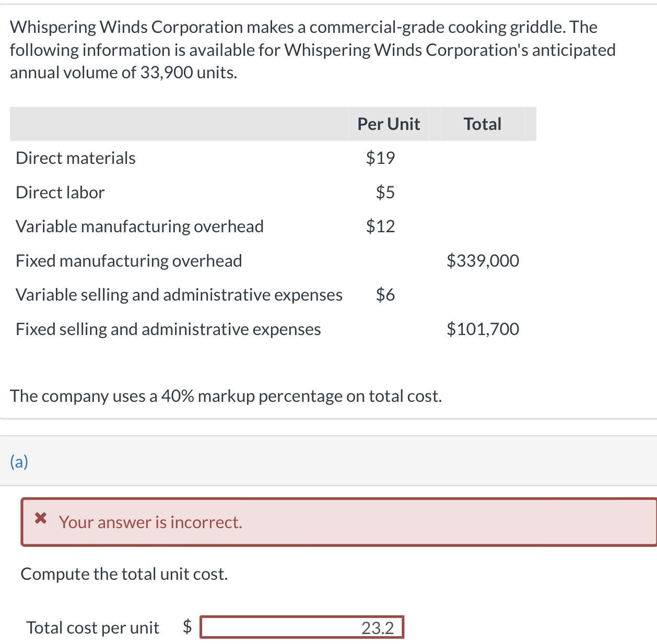Click the red X error icon

tap(41, 519)
